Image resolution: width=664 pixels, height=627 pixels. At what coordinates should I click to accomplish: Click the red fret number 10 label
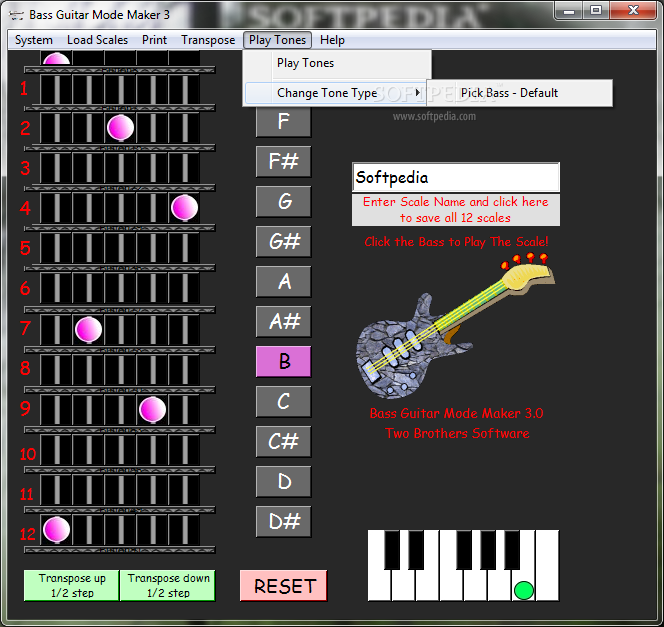[x=28, y=454]
